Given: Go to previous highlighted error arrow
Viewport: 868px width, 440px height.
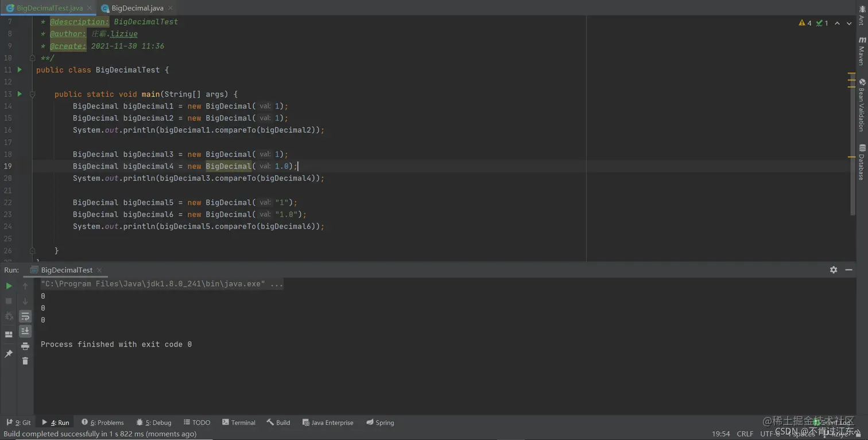Looking at the screenshot, I should tap(837, 23).
